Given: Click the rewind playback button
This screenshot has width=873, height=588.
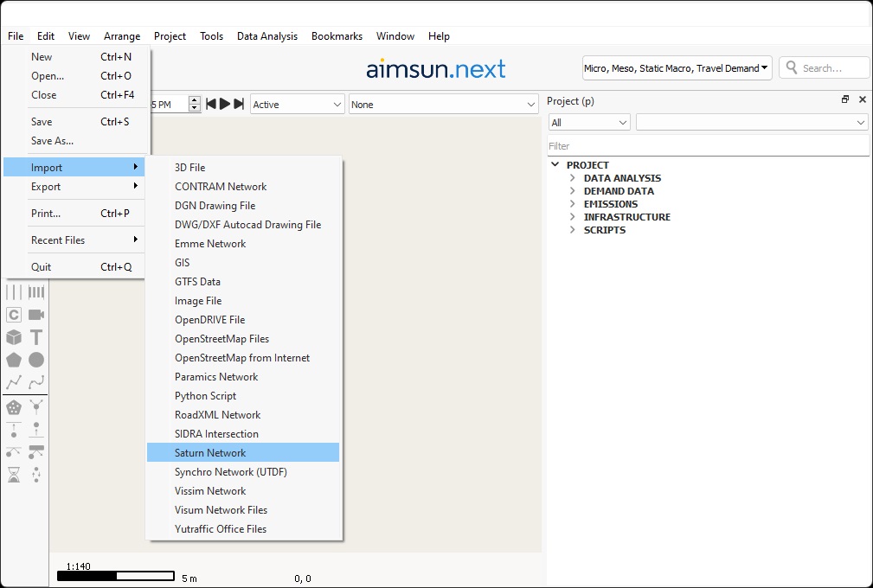Looking at the screenshot, I should [x=211, y=104].
